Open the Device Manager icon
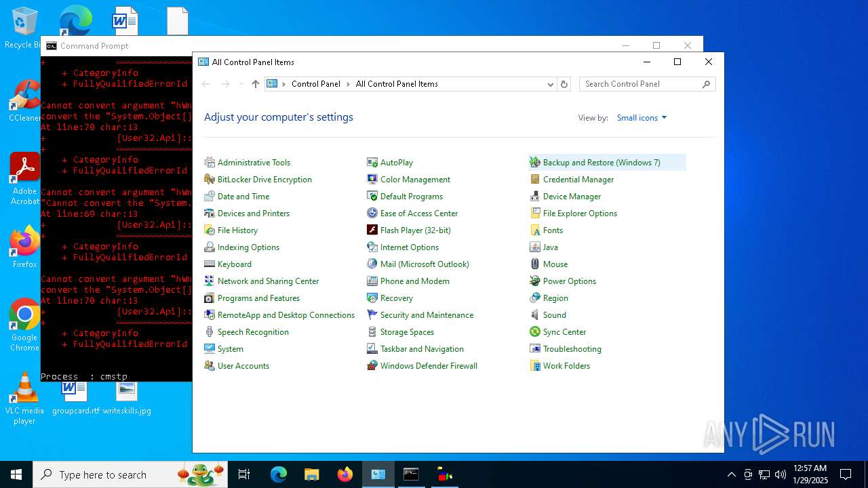Image resolution: width=868 pixels, height=488 pixels. click(535, 197)
